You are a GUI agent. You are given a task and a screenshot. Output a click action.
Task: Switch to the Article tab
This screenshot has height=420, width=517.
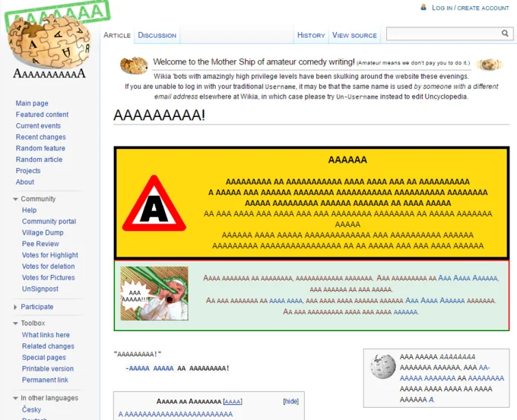click(x=117, y=35)
